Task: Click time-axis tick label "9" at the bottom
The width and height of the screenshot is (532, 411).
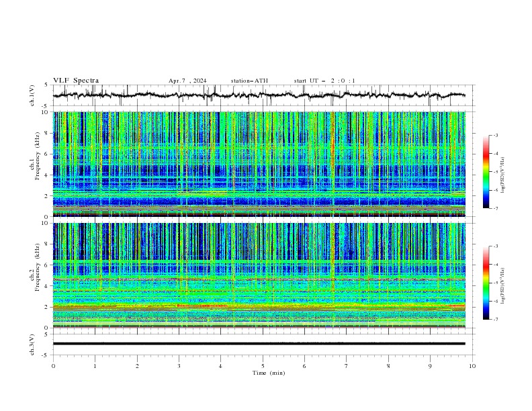Action: tap(430, 366)
